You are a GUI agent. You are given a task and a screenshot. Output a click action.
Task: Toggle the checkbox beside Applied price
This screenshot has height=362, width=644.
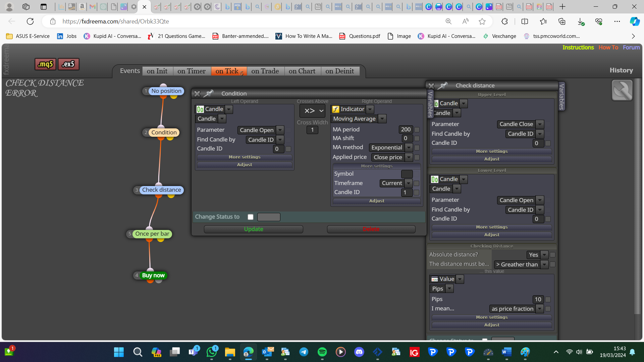point(417,157)
